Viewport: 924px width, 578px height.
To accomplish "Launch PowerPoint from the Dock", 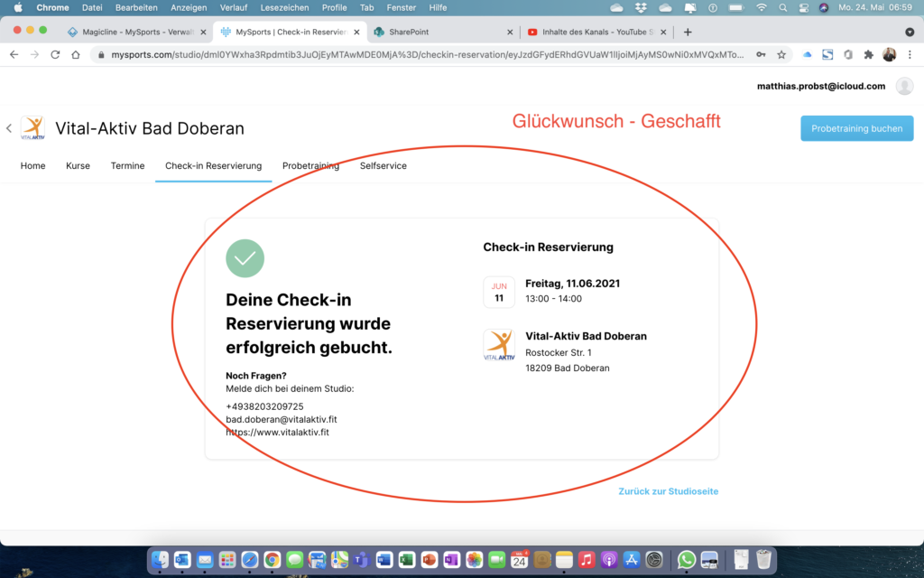I will [x=429, y=560].
